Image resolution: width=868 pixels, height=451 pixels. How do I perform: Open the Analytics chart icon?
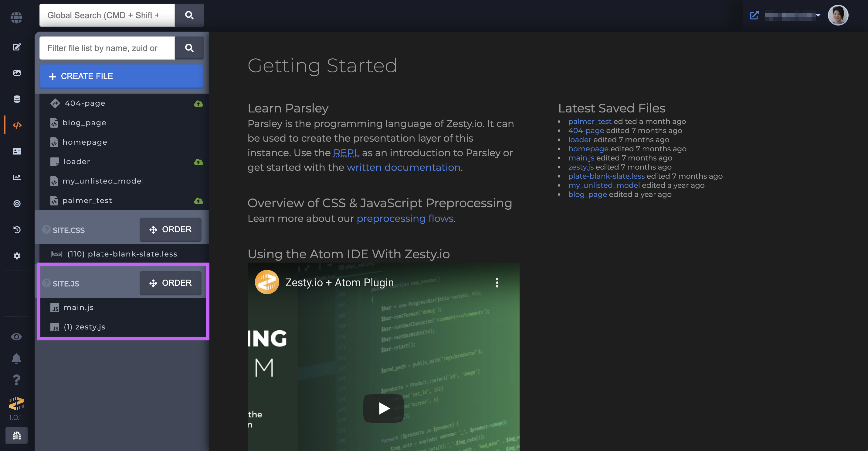17,177
